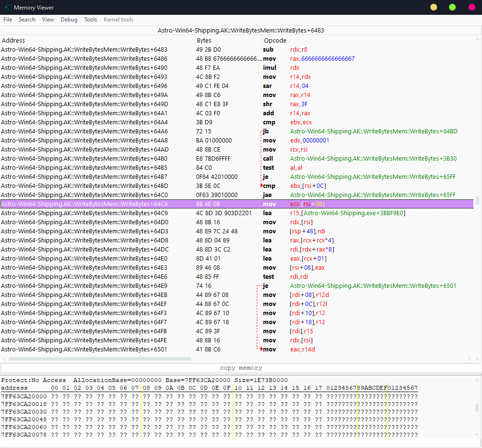Open the Debug menu

[69, 20]
